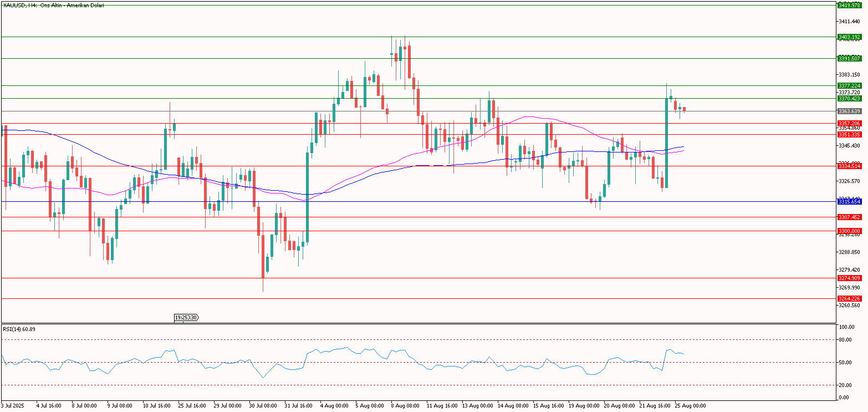Click the 25 Jul 16:00 time label

(x=192, y=406)
